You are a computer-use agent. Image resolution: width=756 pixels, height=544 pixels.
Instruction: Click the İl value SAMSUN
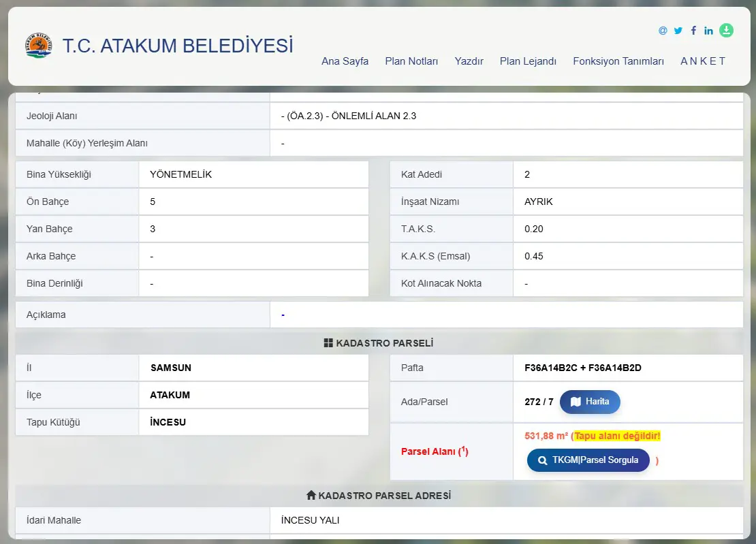pyautogui.click(x=171, y=368)
